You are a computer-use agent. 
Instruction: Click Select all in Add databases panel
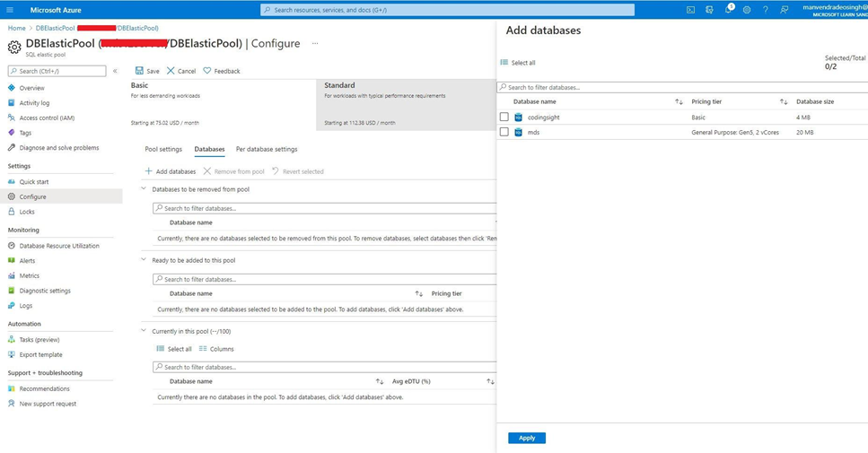click(x=518, y=63)
